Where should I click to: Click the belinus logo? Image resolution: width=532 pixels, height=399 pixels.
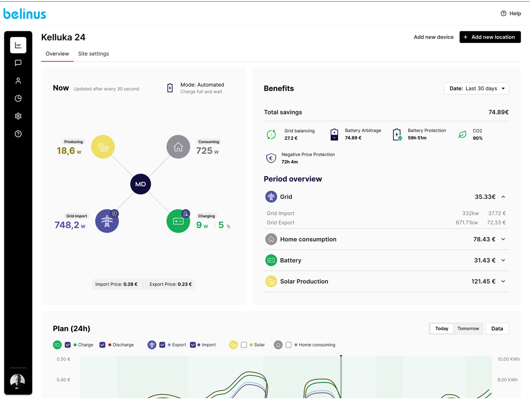click(25, 14)
